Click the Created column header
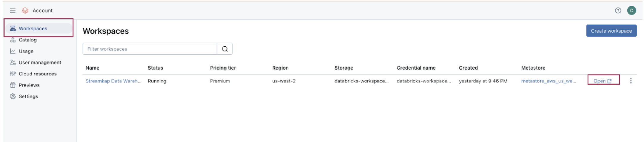This screenshot has height=142, width=644. [468, 68]
